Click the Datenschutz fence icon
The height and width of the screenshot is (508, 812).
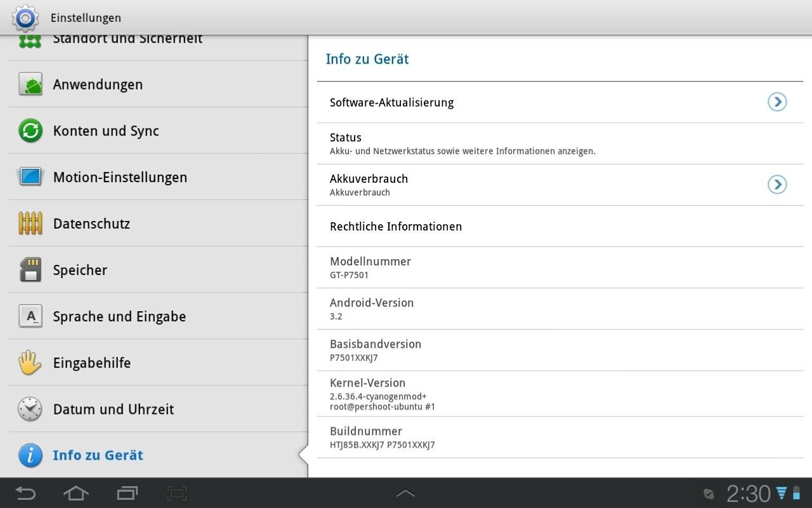coord(30,224)
